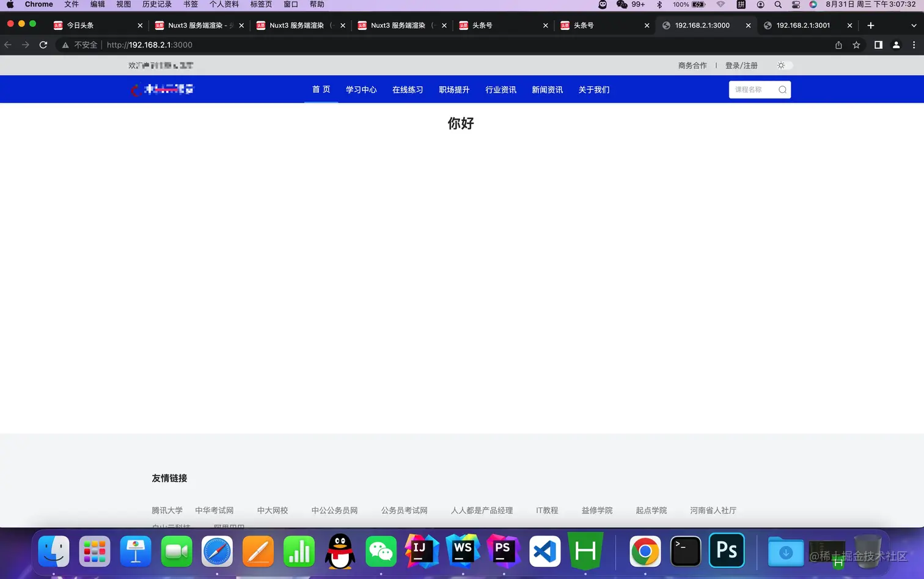Open Spotlight search from the menu bar
This screenshot has width=924, height=579.
(778, 4)
